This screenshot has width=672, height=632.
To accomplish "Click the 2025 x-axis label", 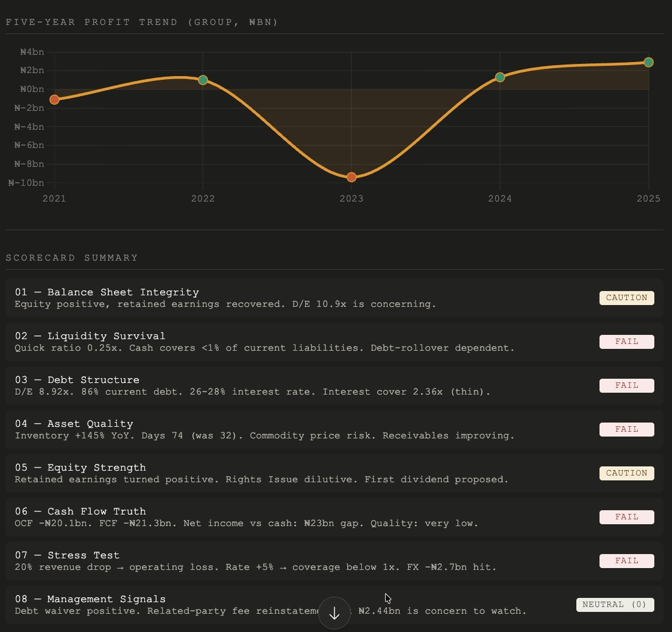I will click(648, 198).
